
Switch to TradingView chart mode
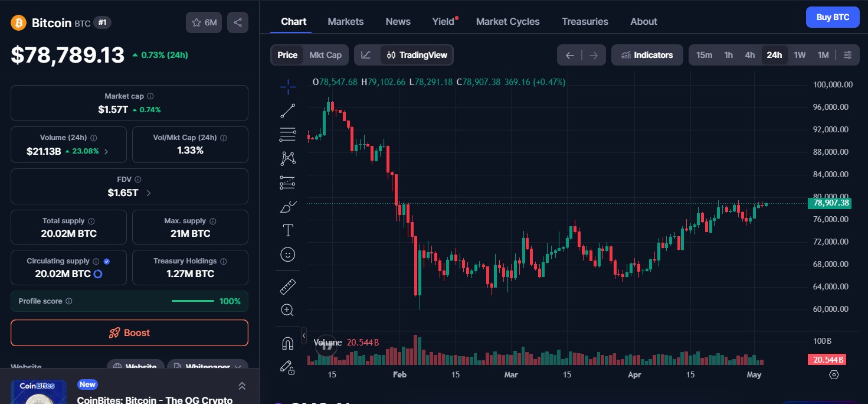[417, 55]
